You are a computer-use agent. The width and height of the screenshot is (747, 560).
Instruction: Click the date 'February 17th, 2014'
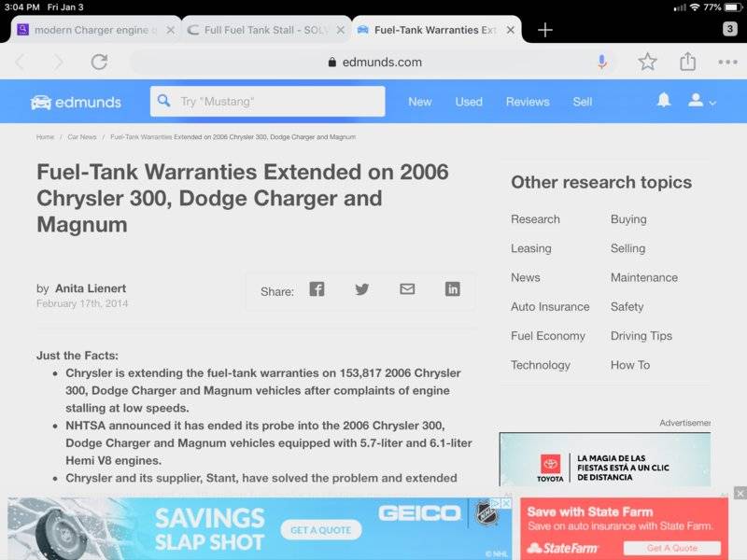(x=82, y=304)
